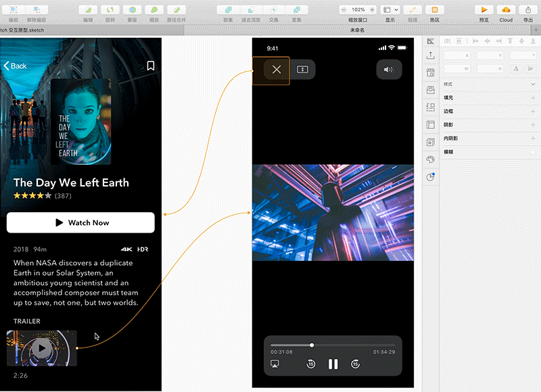Open the 显示 (View) dropdown
The width and height of the screenshot is (541, 392).
(390, 9)
